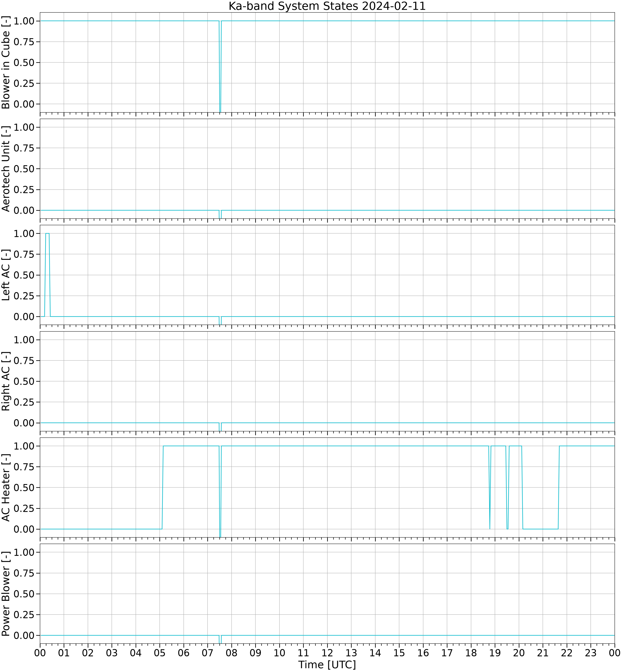
Task: Click the 05 hour tick label
Action: (159, 653)
